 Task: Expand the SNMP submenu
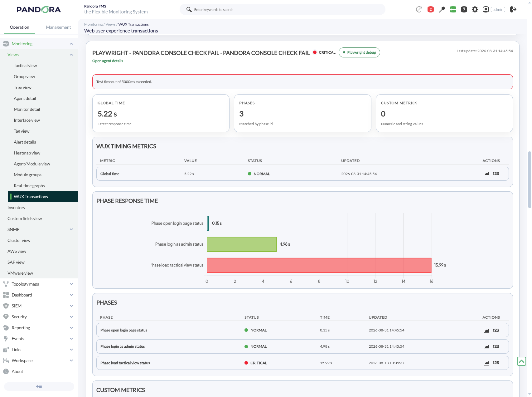point(71,229)
